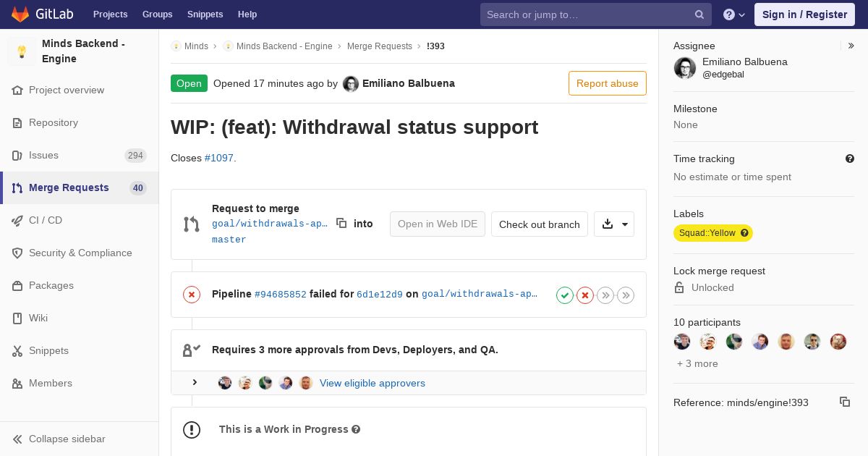Screen dimensions: 868x456
Task: Copy reference minds/engine!393 icon
Action: pos(845,402)
